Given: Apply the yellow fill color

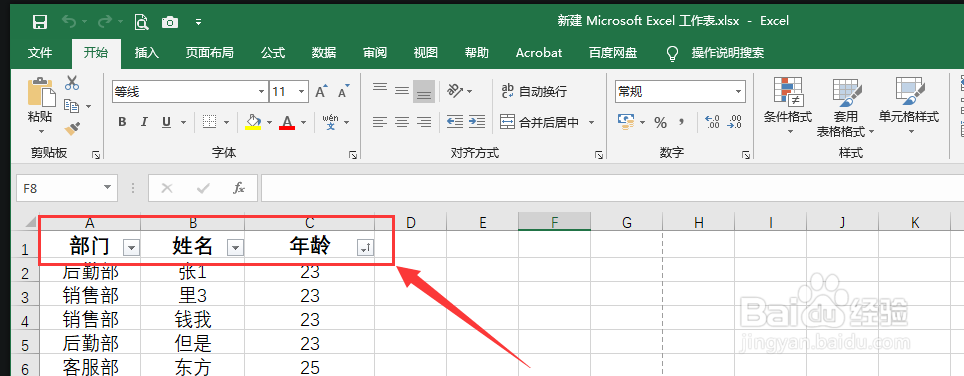Looking at the screenshot, I should [253, 122].
